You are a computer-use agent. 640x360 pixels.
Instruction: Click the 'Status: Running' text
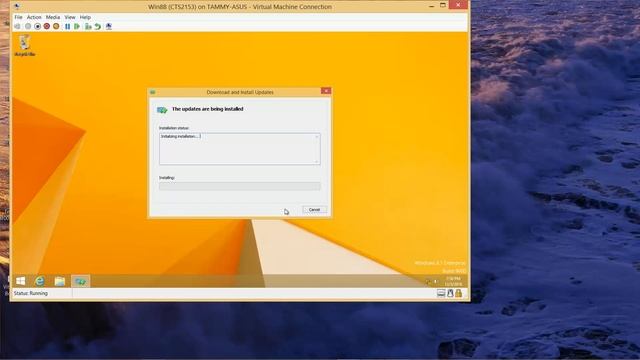pyautogui.click(x=31, y=293)
